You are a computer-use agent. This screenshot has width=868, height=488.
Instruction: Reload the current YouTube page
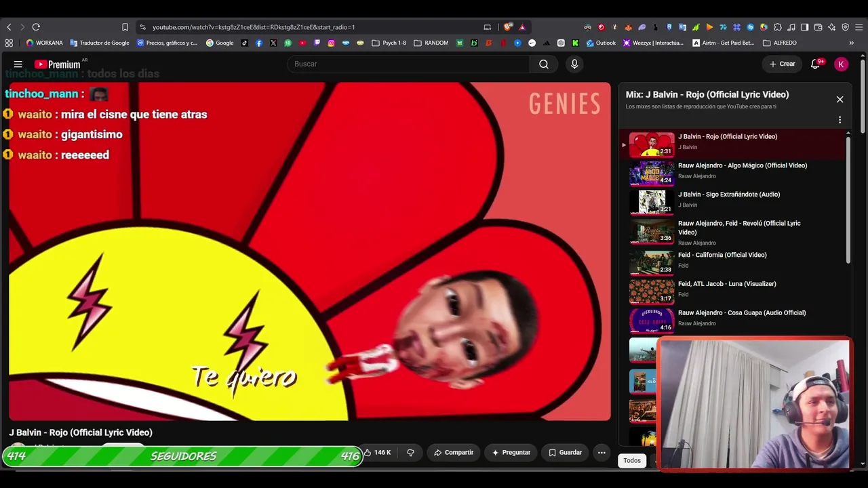[x=36, y=27]
